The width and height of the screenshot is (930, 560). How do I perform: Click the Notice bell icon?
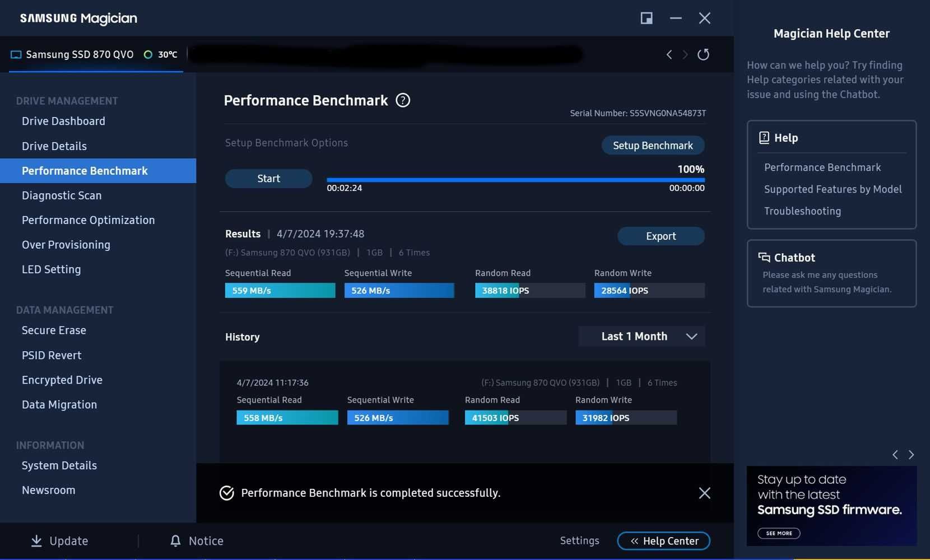pos(175,540)
